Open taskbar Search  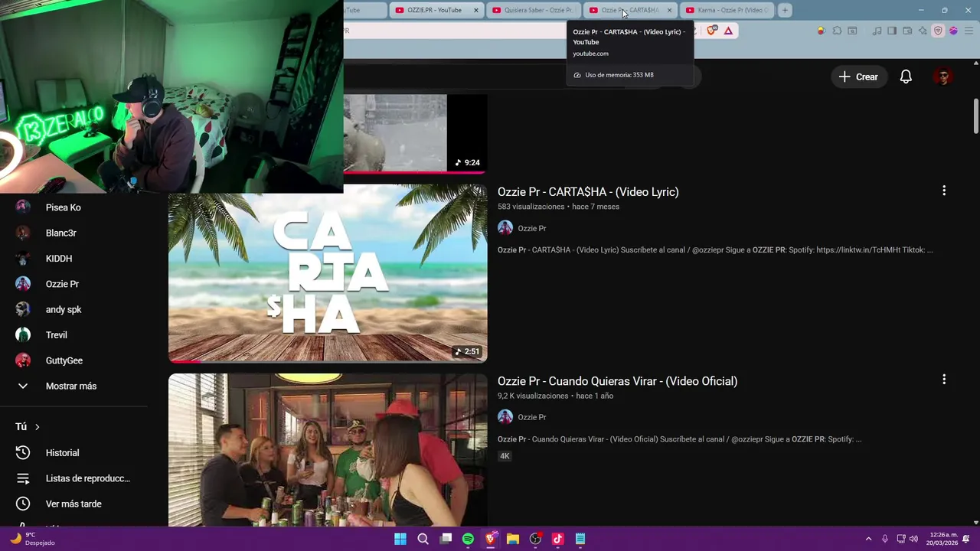(x=423, y=539)
